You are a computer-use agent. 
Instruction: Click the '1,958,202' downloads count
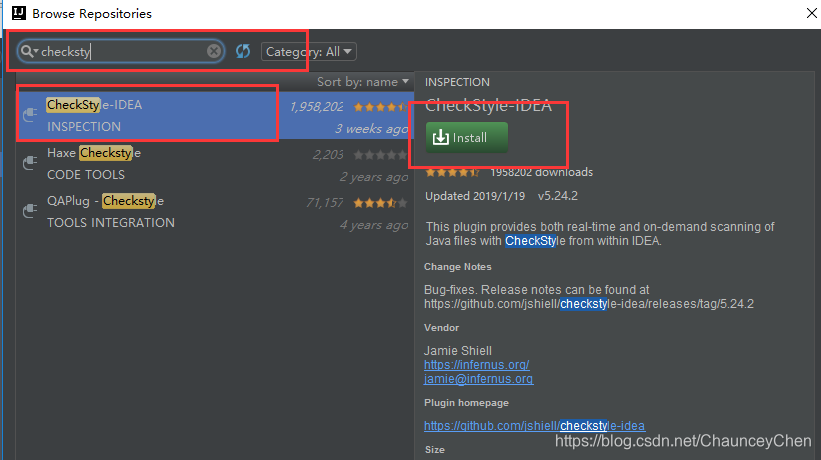(316, 107)
